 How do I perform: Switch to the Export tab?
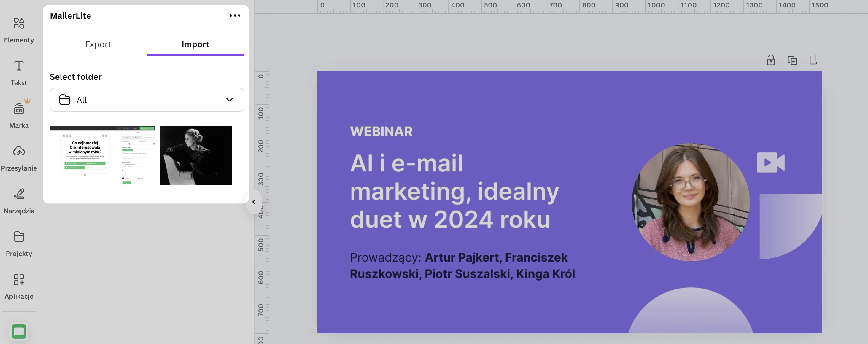pos(98,44)
